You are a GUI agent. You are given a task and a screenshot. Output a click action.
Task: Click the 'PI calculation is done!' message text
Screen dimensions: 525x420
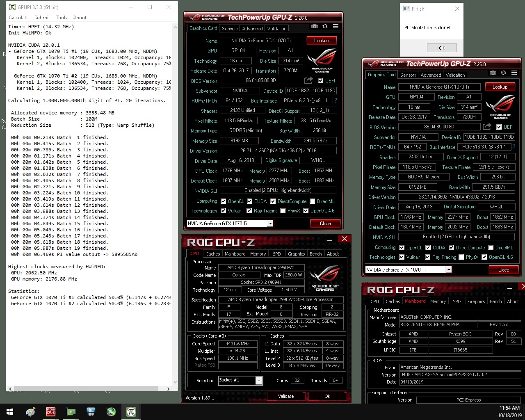pos(427,27)
